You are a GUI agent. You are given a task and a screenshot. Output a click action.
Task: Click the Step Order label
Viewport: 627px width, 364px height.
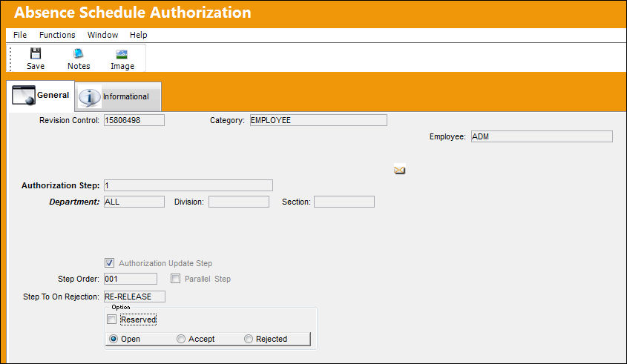79,279
